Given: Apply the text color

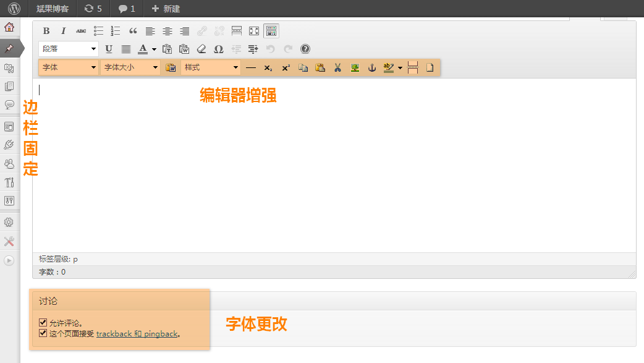Looking at the screenshot, I should click(143, 49).
